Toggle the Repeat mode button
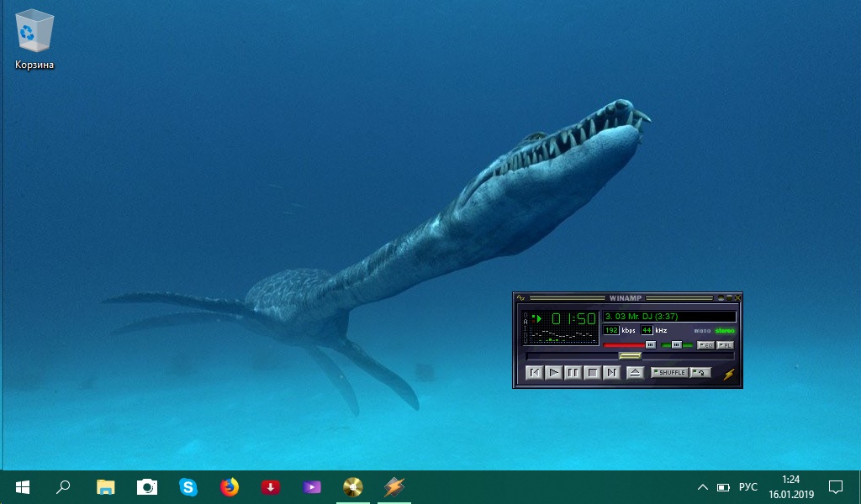 pos(700,373)
